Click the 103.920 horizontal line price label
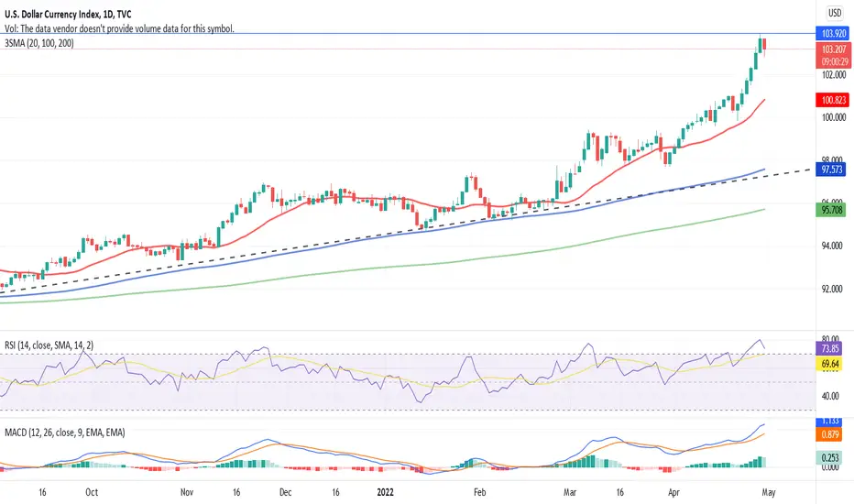This screenshot has width=854, height=504. coord(833,33)
